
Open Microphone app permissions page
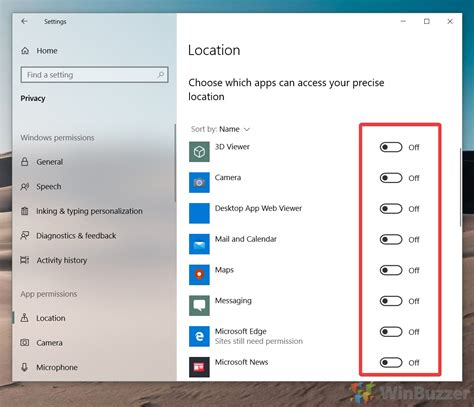57,367
